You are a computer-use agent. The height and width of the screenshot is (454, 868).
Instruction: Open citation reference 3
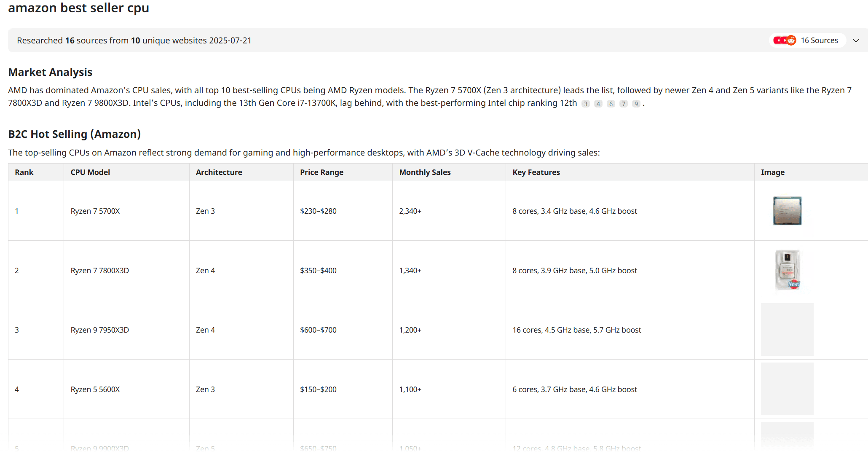[585, 104]
